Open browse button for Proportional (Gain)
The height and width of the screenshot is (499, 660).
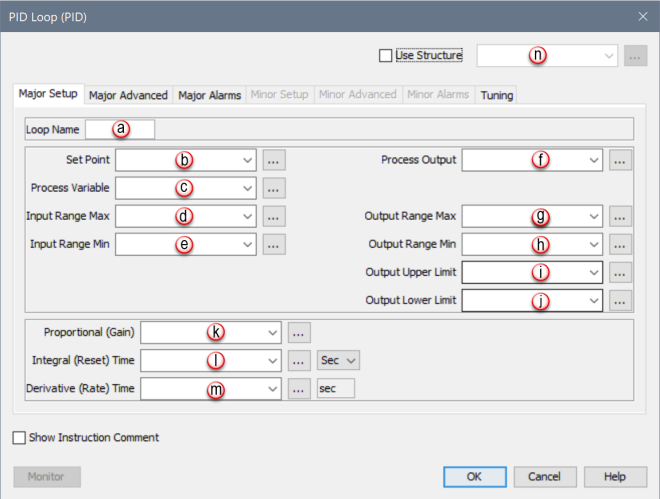coord(299,333)
